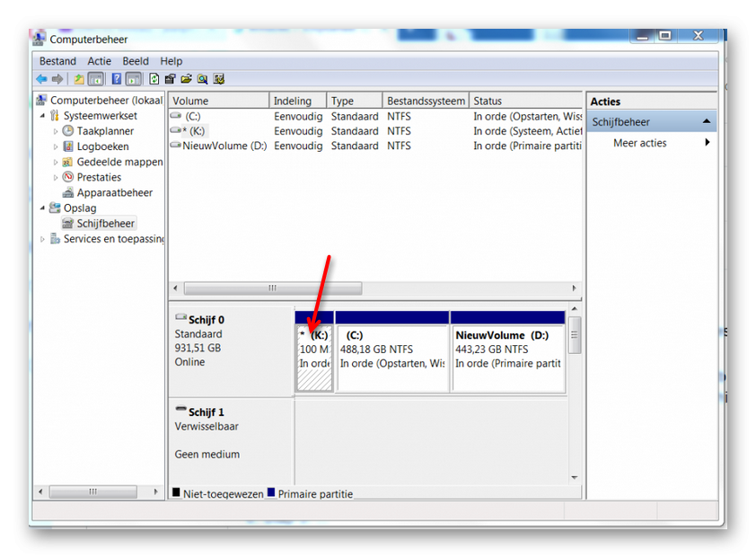Click the Primaire partitie blue legend swatch
756x558 pixels.
pos(271,492)
